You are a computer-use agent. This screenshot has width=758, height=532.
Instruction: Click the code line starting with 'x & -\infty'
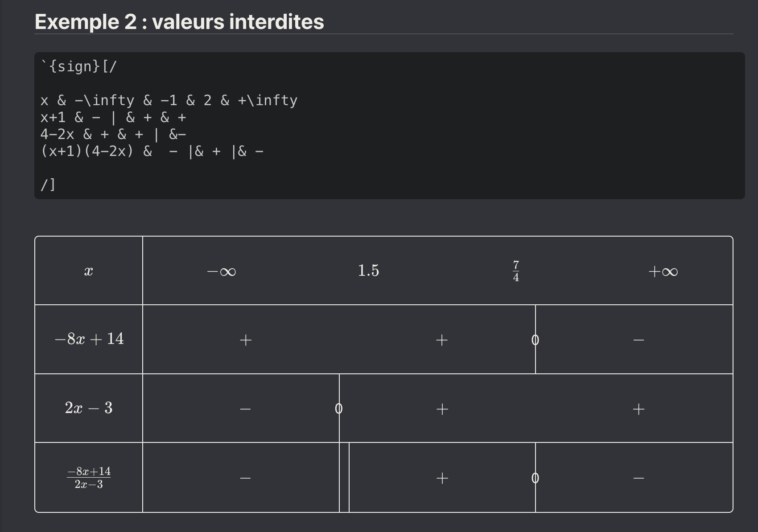[169, 100]
